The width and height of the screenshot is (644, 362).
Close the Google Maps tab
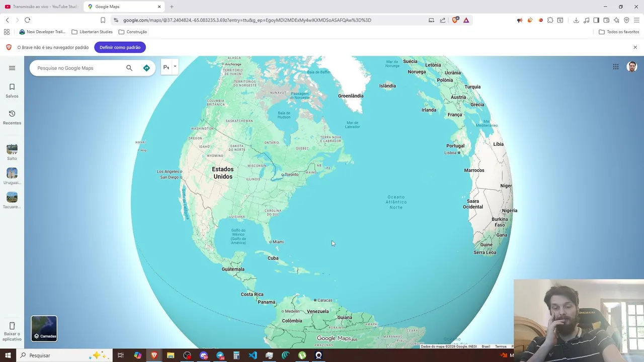pyautogui.click(x=159, y=7)
